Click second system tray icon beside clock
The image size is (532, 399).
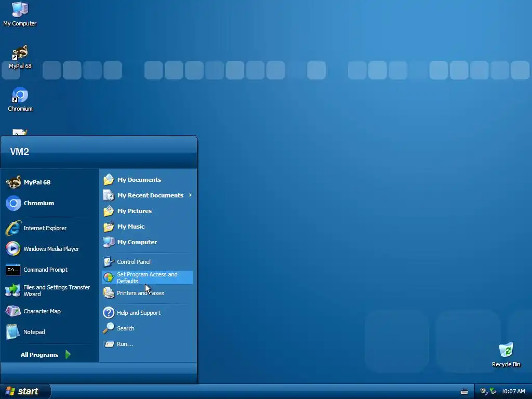coord(493,391)
